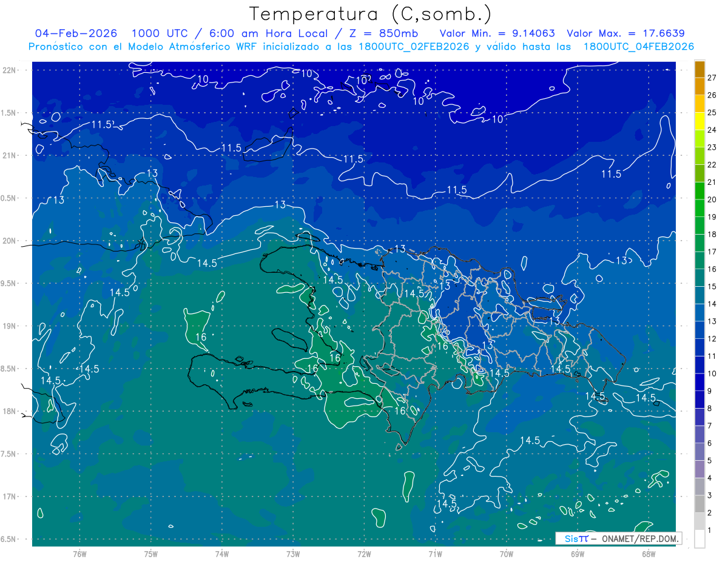Click the "20N" latitude axis label
The image size is (728, 562).
9,241
